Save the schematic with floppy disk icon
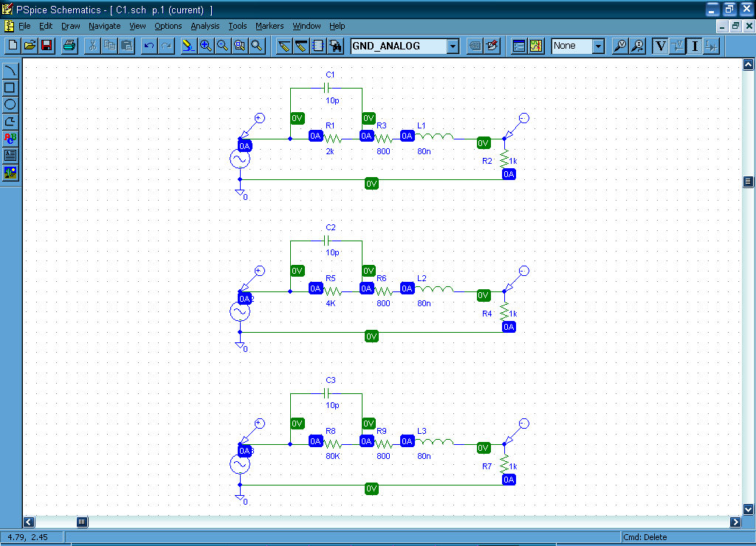756x546 pixels. tap(47, 46)
